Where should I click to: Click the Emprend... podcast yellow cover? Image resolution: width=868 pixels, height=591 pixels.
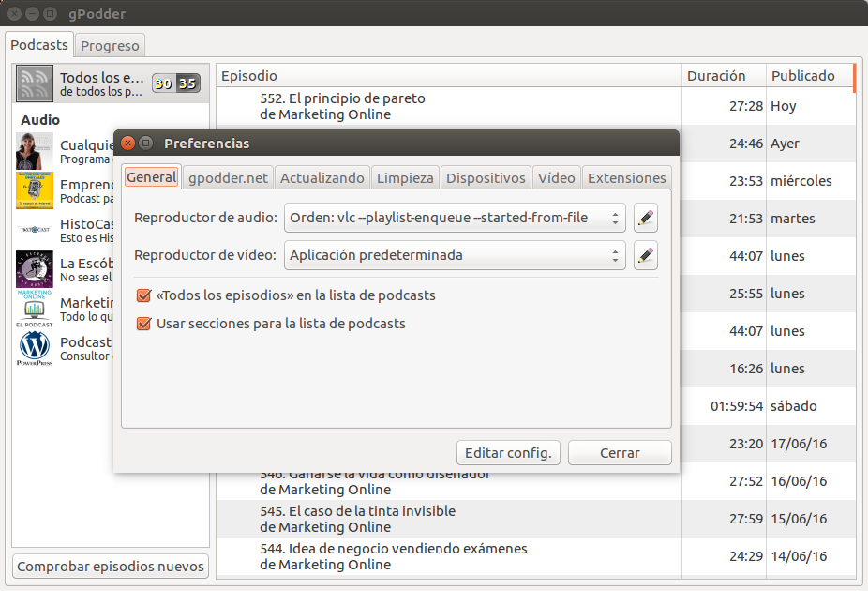click(35, 190)
